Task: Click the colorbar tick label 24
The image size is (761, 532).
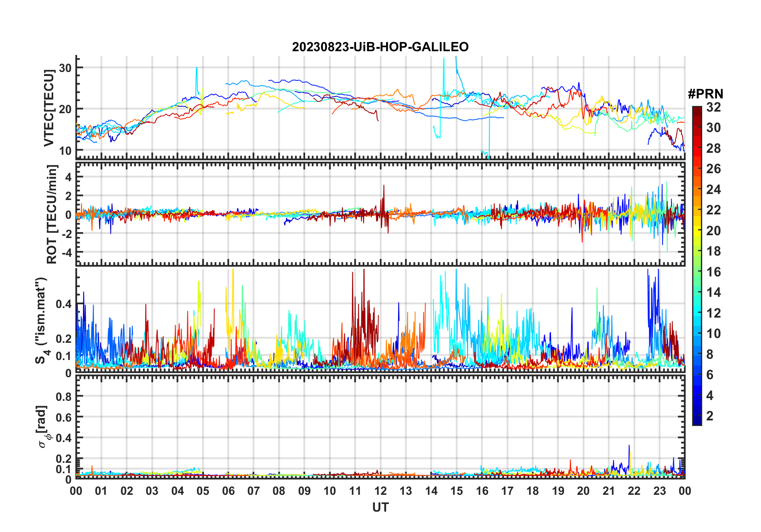Action: tap(713, 190)
